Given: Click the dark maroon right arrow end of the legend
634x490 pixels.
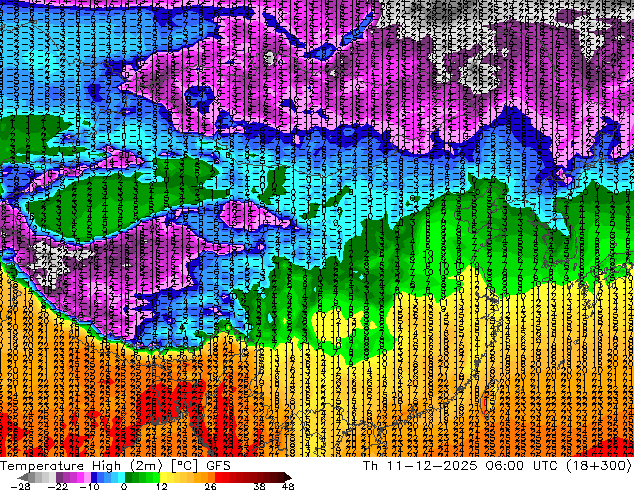Looking at the screenshot, I should pyautogui.click(x=287, y=477).
